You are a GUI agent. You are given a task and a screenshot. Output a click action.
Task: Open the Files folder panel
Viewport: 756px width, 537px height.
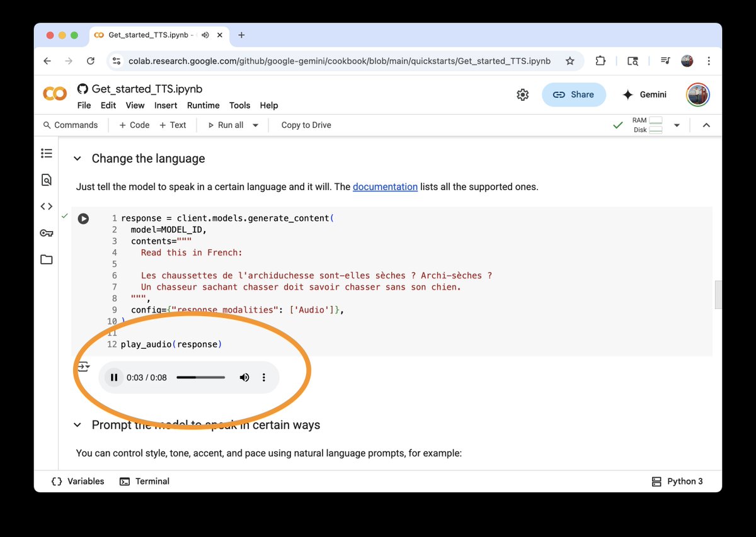[x=47, y=259]
